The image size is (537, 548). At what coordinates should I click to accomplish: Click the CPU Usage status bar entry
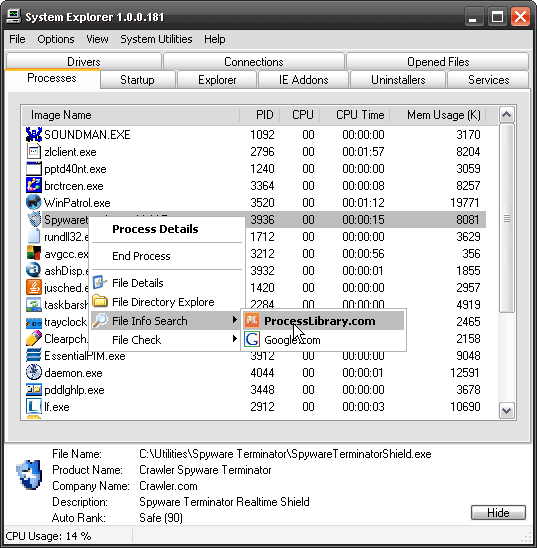coord(48,536)
